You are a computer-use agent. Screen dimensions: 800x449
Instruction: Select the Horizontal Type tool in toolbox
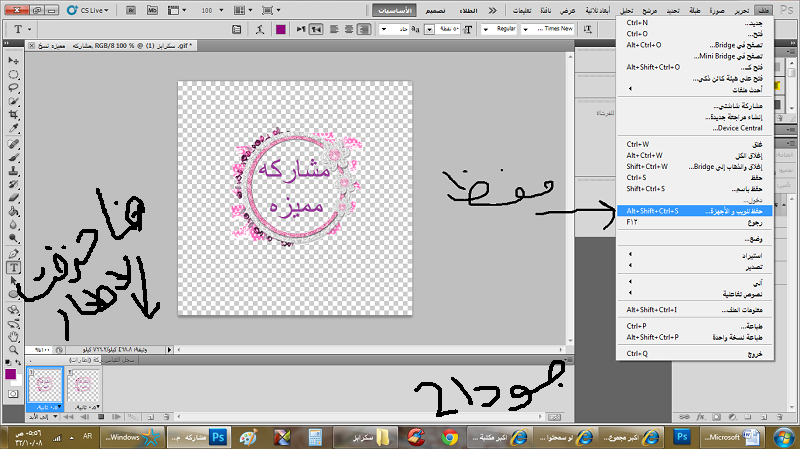[x=15, y=267]
